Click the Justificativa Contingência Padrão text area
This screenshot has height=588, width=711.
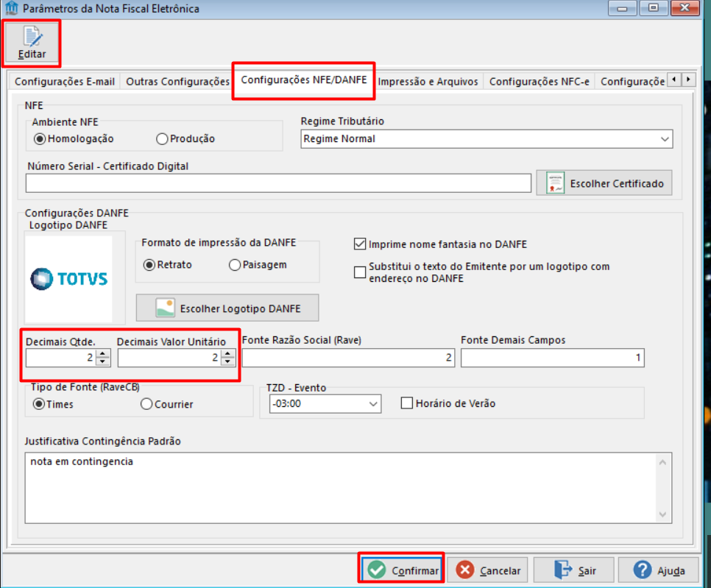click(x=348, y=488)
